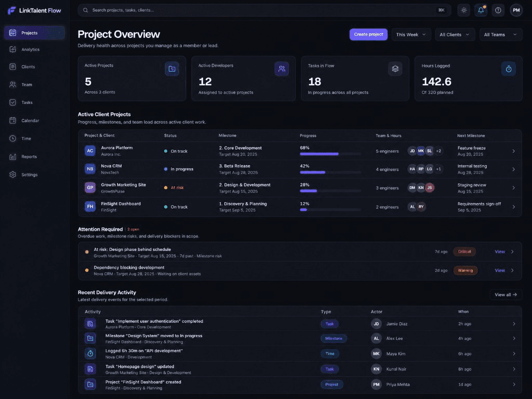Expand FinSight Dashboard row chevron
The height and width of the screenshot is (399, 532).
point(513,207)
